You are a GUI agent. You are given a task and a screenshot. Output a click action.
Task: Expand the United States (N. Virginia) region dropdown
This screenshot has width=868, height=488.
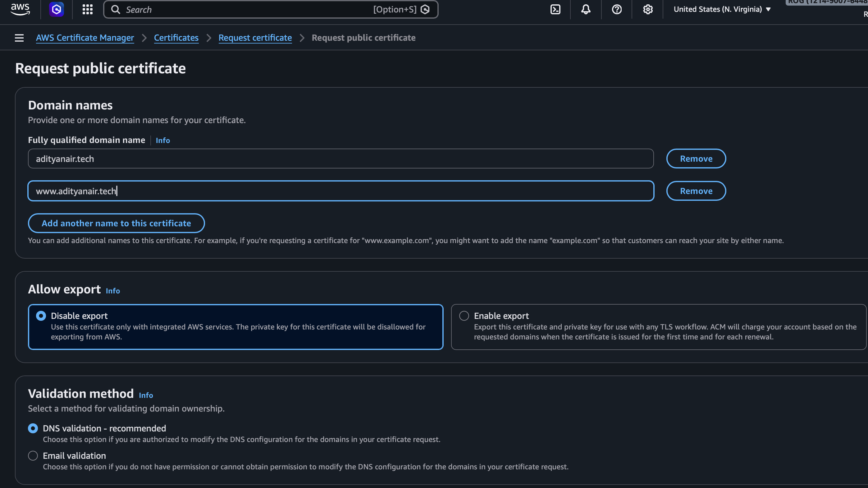722,9
